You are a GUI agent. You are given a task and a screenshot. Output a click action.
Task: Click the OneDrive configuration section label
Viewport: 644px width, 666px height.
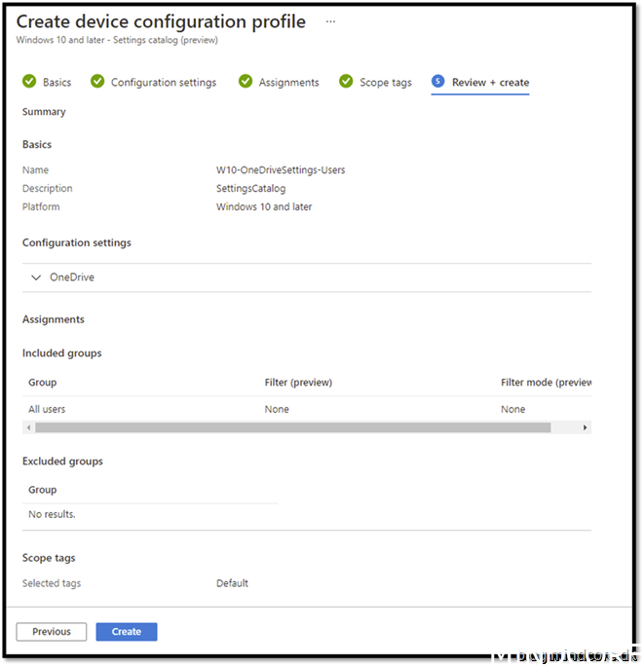[x=72, y=277]
